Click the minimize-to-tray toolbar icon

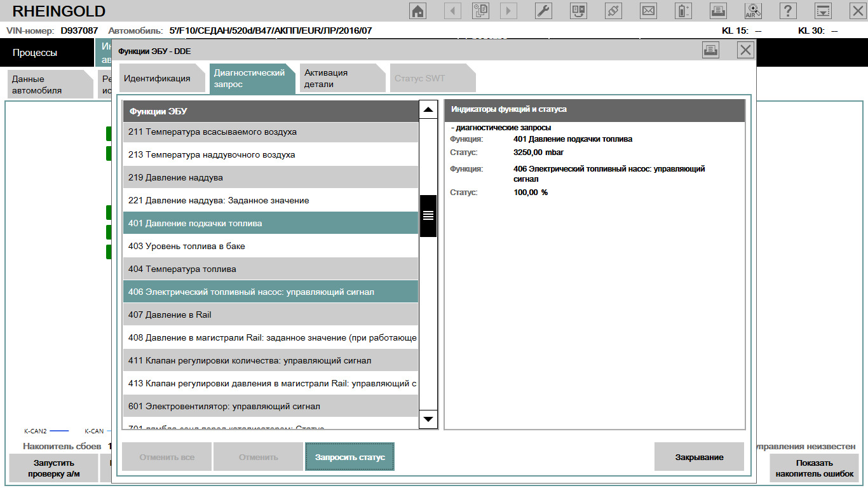pyautogui.click(x=823, y=11)
